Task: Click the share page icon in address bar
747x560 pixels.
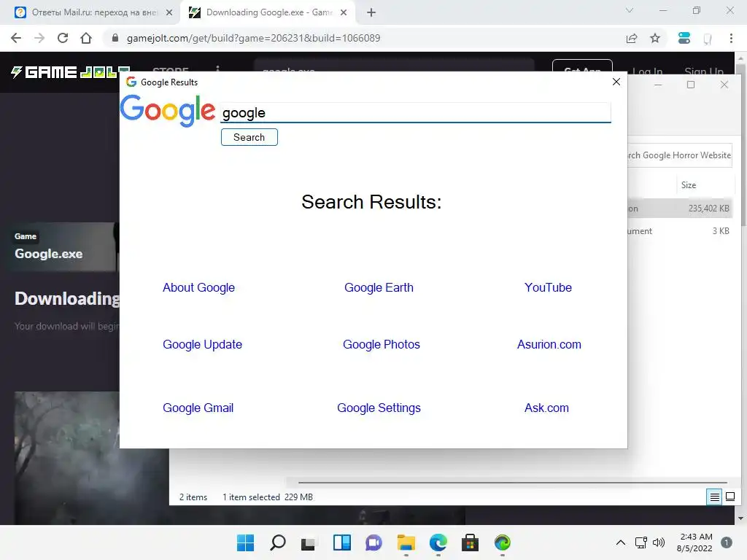Action: tap(632, 38)
